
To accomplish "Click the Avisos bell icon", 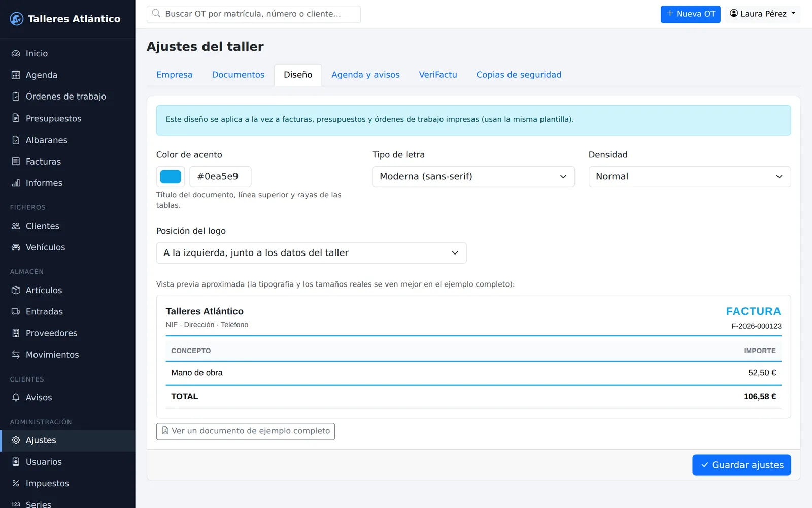I will 16,397.
